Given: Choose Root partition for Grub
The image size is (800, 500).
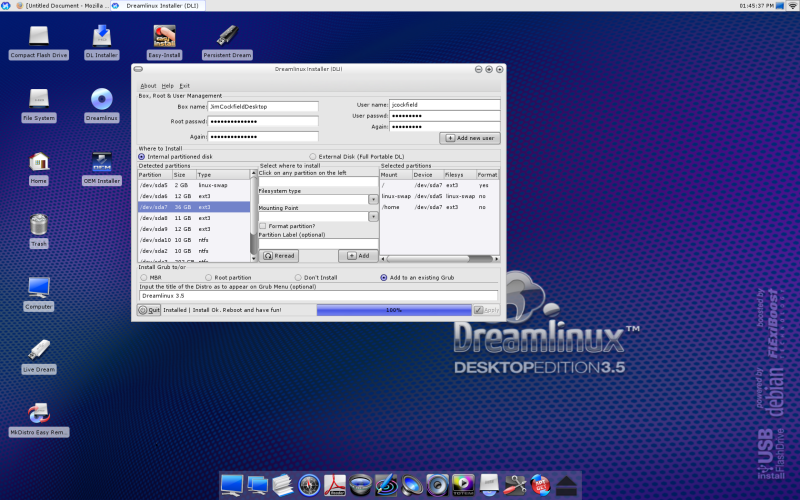Looking at the screenshot, I should point(209,278).
